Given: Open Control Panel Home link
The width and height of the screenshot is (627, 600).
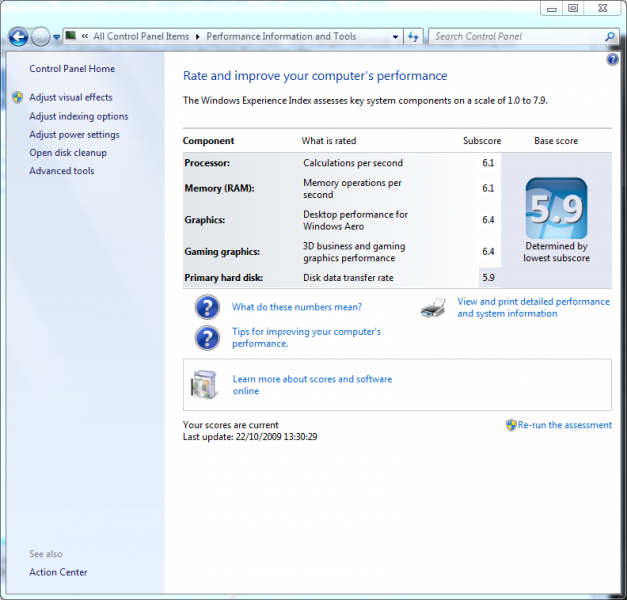Looking at the screenshot, I should 72,69.
